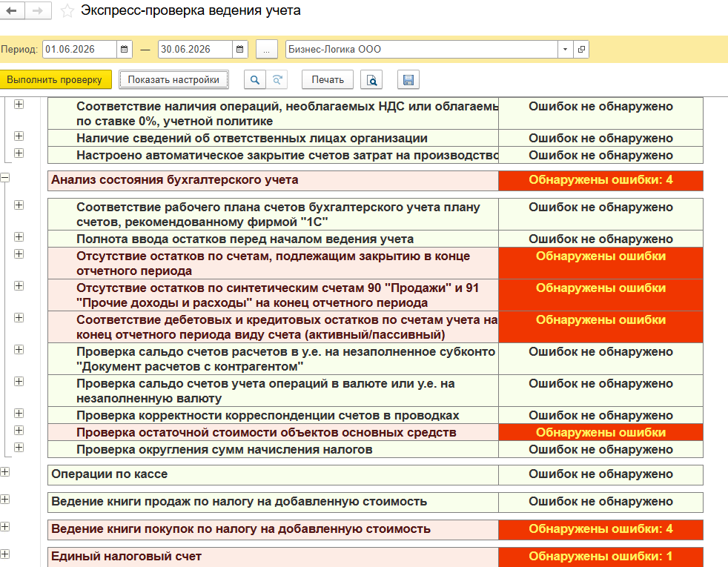Click the period selection ellipsis button
Viewport: 728px width, 567px height.
pyautogui.click(x=266, y=49)
